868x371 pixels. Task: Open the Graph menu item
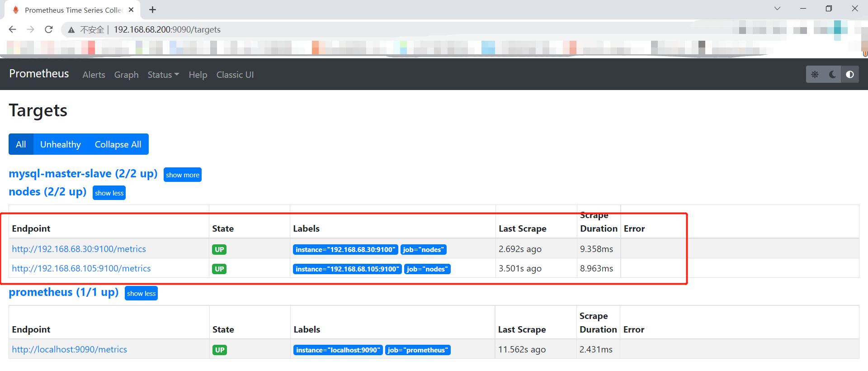coord(126,75)
